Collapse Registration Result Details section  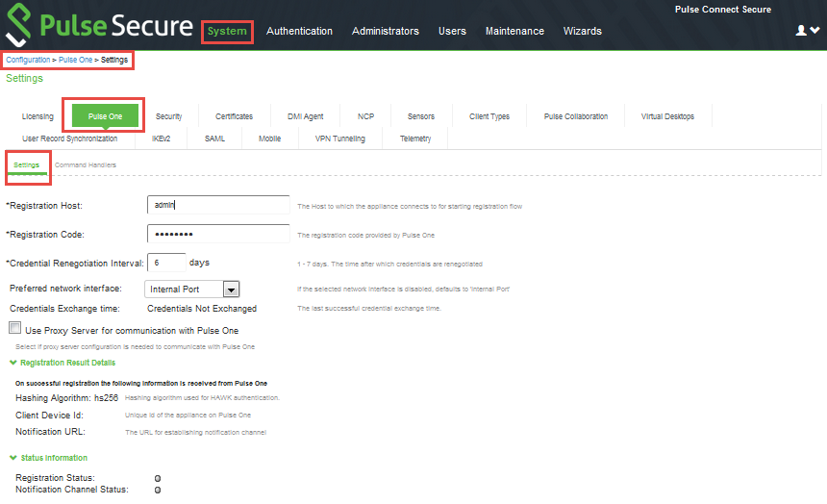coord(63,363)
